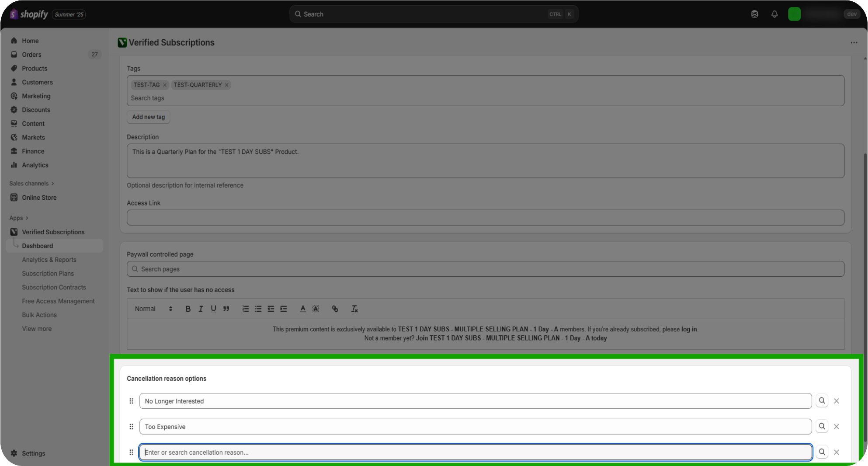This screenshot has height=466, width=868.
Task: Click View more in app menu
Action: pos(37,329)
